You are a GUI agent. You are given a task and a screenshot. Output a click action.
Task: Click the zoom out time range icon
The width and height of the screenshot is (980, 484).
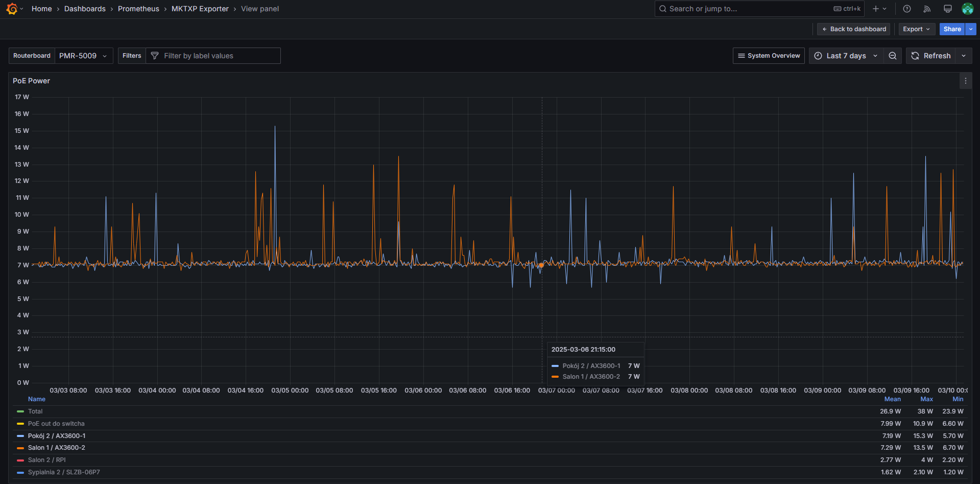tap(893, 56)
